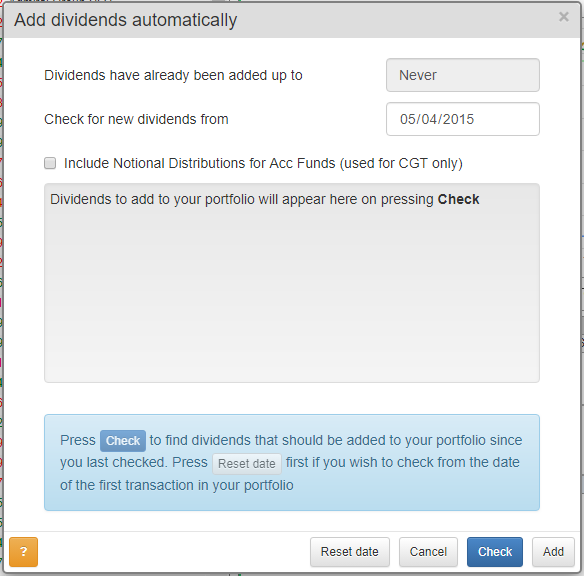This screenshot has width=584, height=576.
Task: Focus the 05/04/2015 date input field
Action: pyautogui.click(x=463, y=119)
